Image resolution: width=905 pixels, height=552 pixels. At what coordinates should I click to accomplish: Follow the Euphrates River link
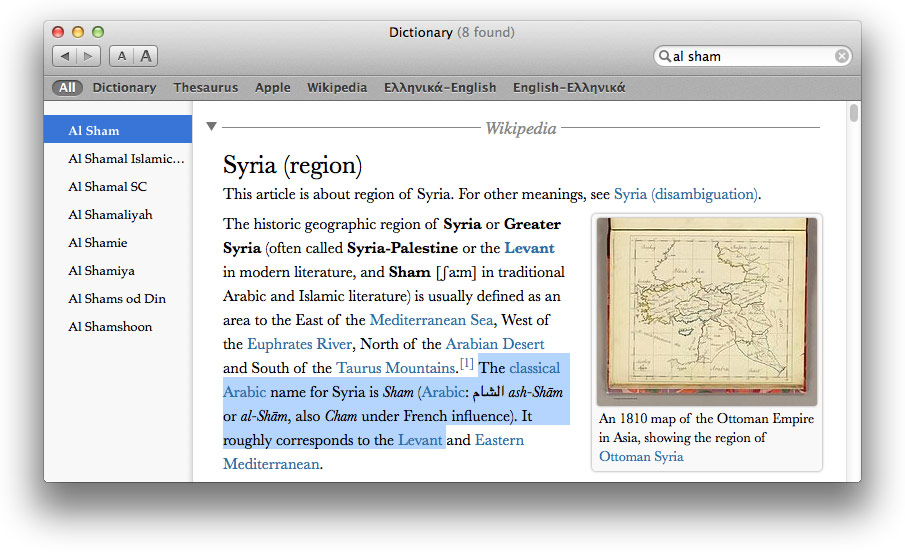[300, 344]
